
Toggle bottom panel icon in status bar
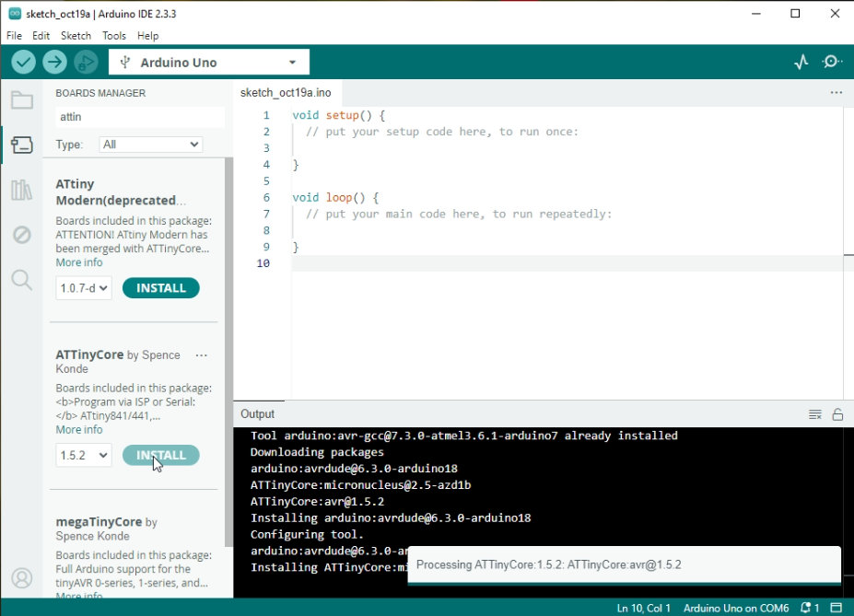836,608
